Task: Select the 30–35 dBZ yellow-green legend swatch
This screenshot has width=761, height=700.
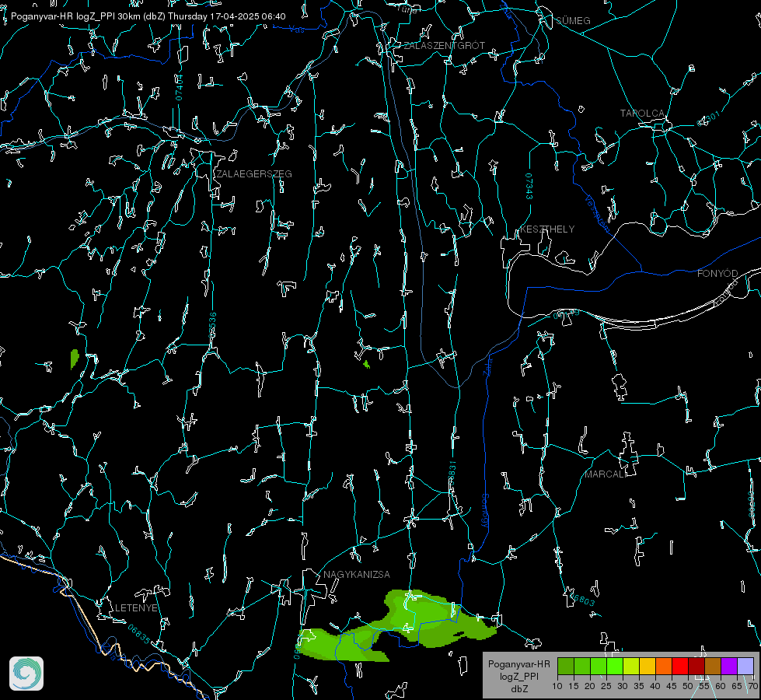Action: click(631, 666)
